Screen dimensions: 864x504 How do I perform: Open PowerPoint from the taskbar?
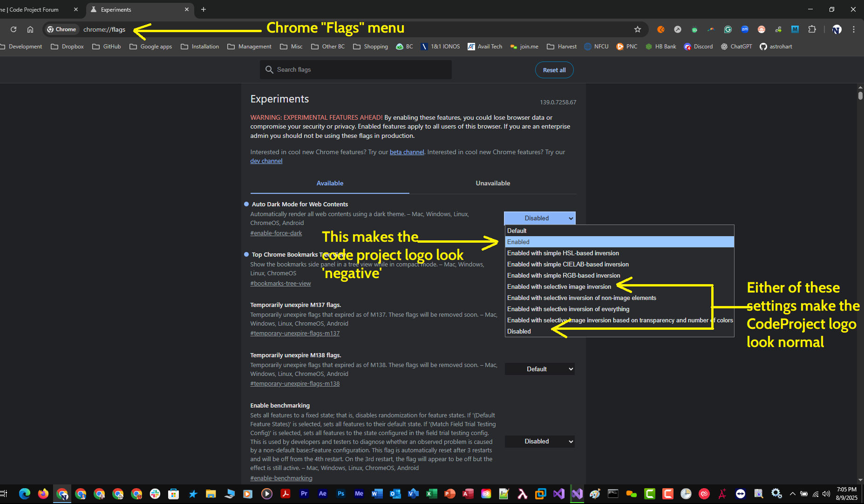(450, 494)
